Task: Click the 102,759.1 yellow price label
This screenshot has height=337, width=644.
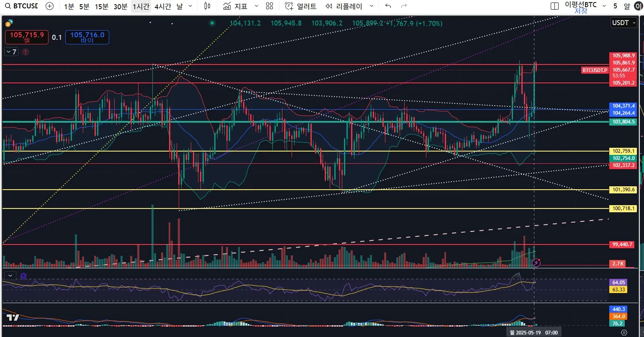Action: point(623,151)
